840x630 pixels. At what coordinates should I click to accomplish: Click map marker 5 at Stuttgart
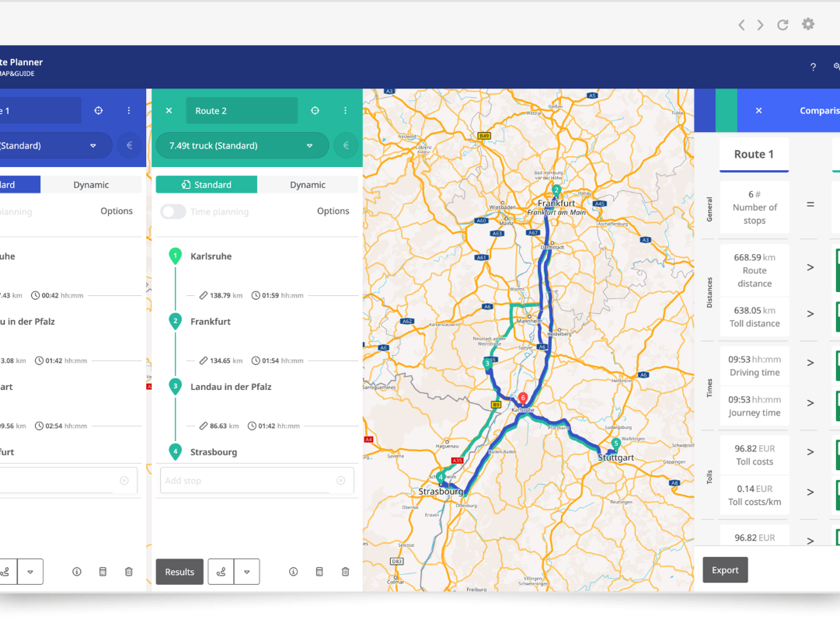point(616,444)
